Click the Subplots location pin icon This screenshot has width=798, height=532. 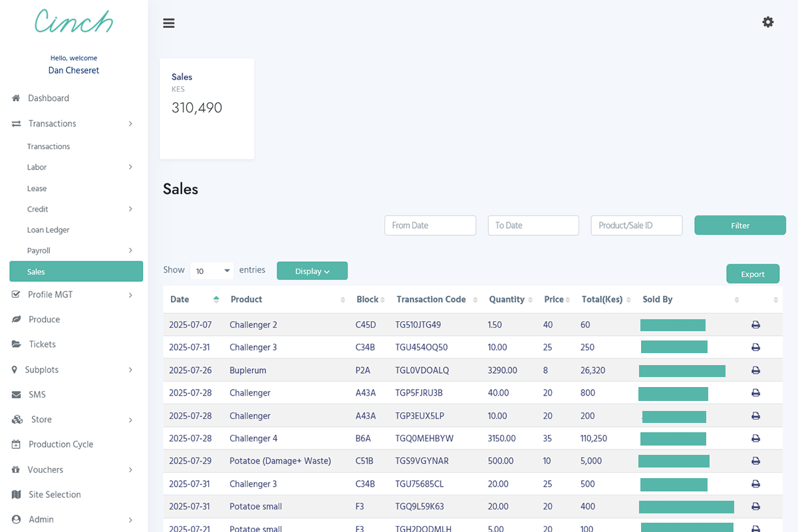15,369
